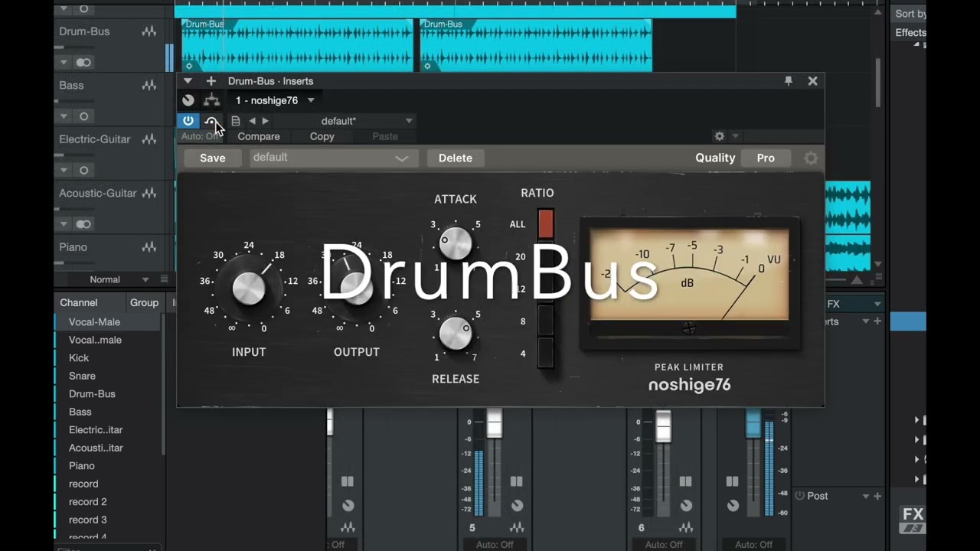Expand Drum-Bus track options arrow

[64, 62]
